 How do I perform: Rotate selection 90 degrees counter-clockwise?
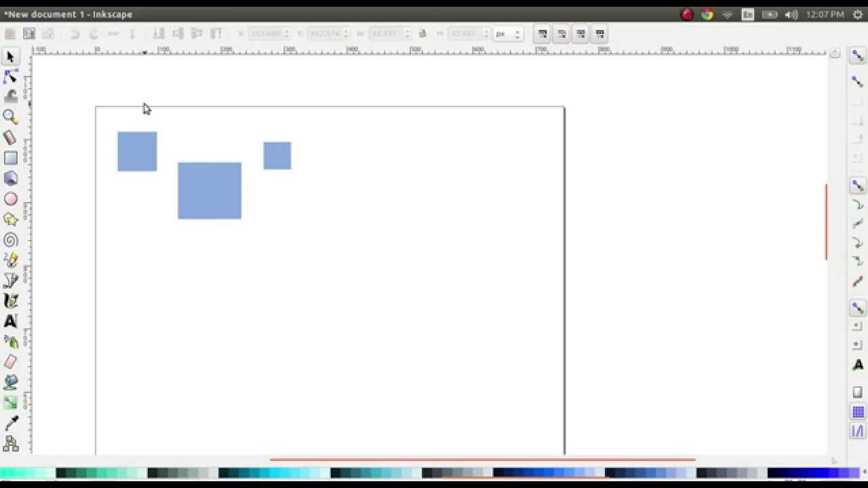tap(75, 33)
